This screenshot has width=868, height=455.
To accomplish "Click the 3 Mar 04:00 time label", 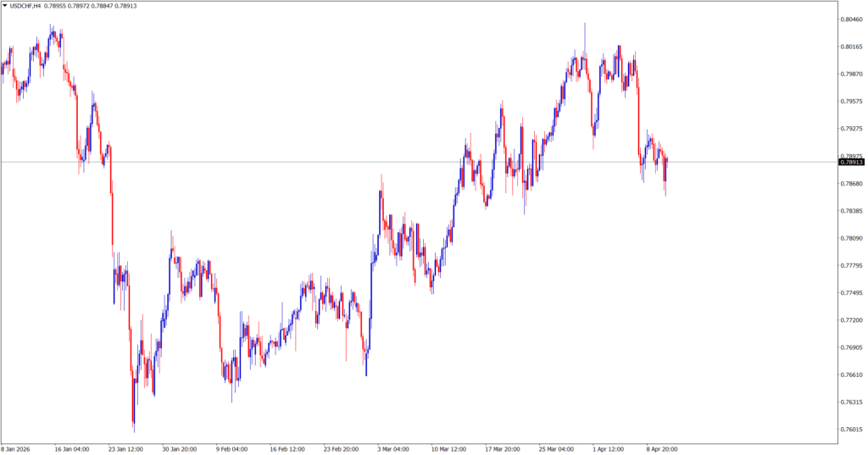I will point(392,449).
